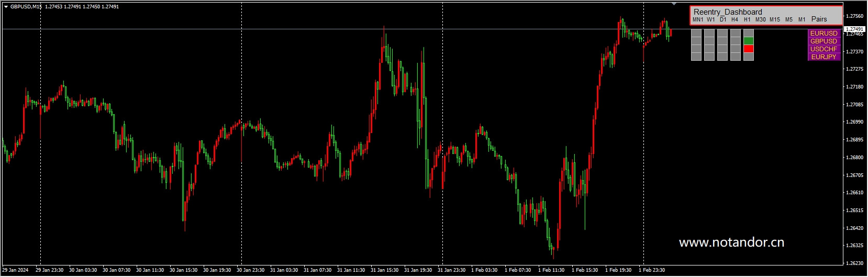
Task: Click the D1 timeframe label
Action: click(723, 19)
